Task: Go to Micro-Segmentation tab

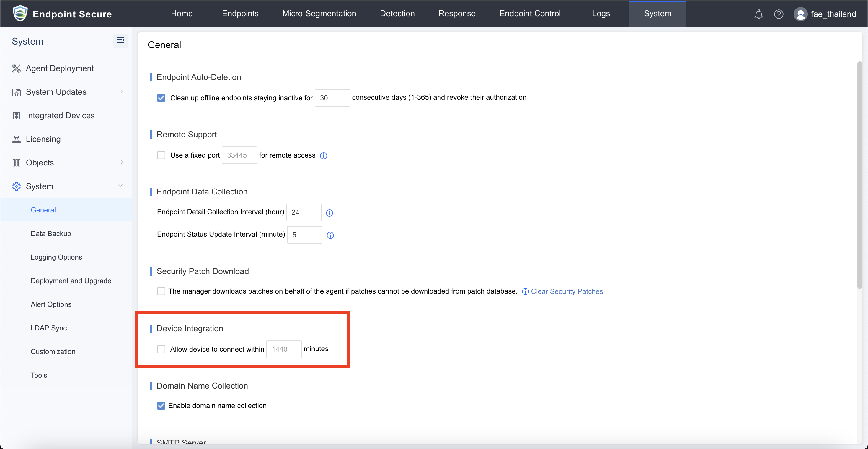Action: [x=319, y=14]
